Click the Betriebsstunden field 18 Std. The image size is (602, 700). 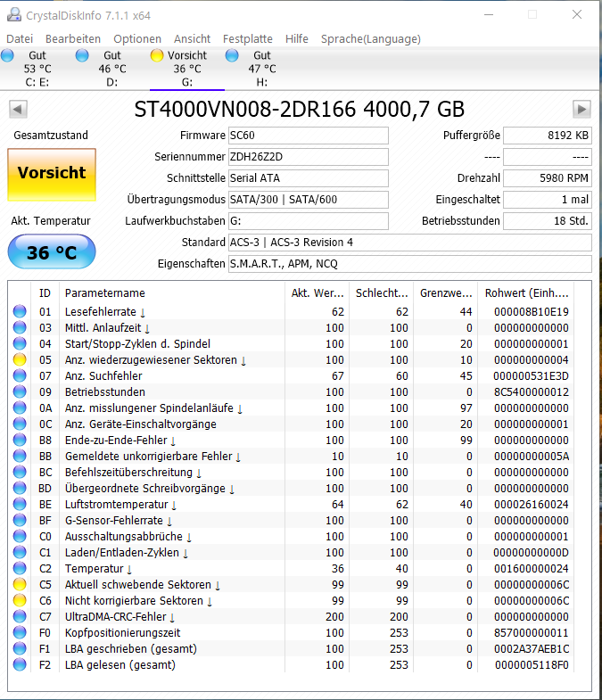(548, 221)
